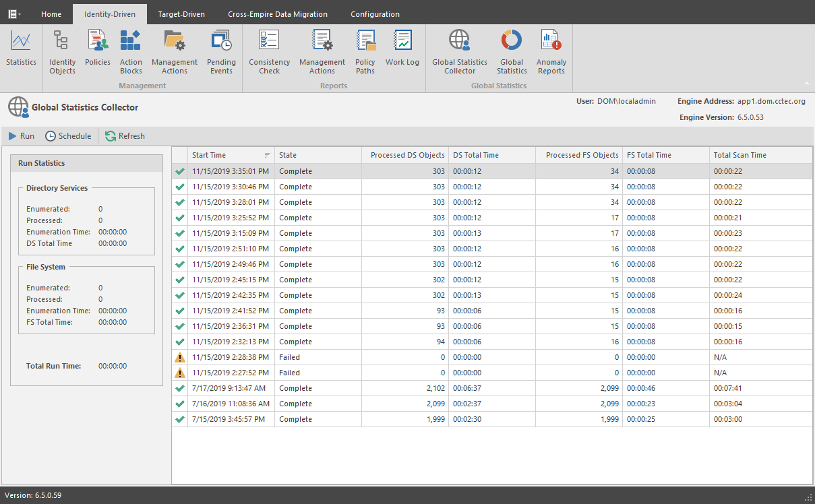Open the Statistics chart icon
Viewport: 815px width, 504px height.
pos(21,49)
